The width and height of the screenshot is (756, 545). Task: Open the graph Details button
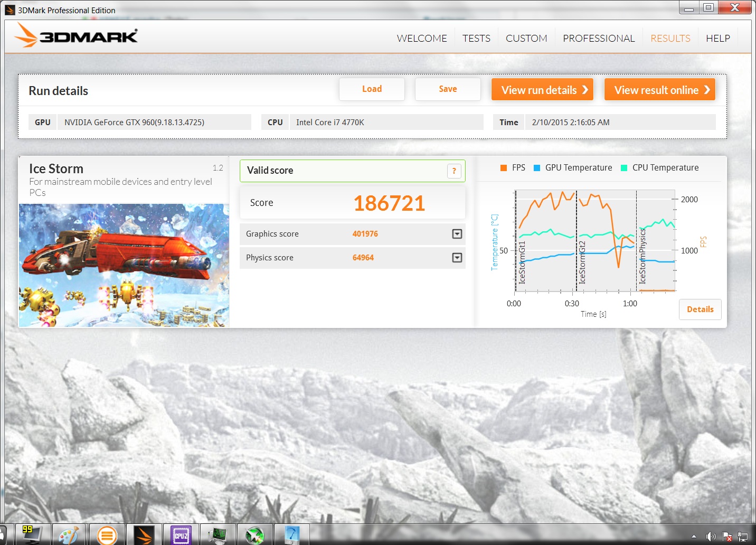[700, 309]
